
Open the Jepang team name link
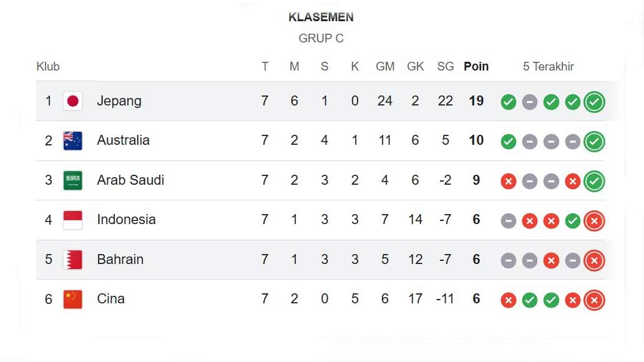(119, 101)
